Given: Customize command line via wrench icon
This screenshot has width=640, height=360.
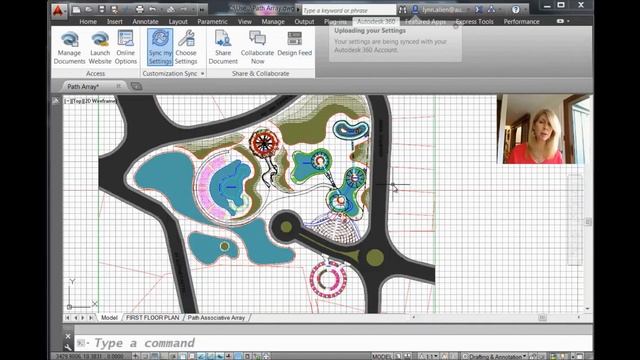Looking at the screenshot, I should point(68,347).
